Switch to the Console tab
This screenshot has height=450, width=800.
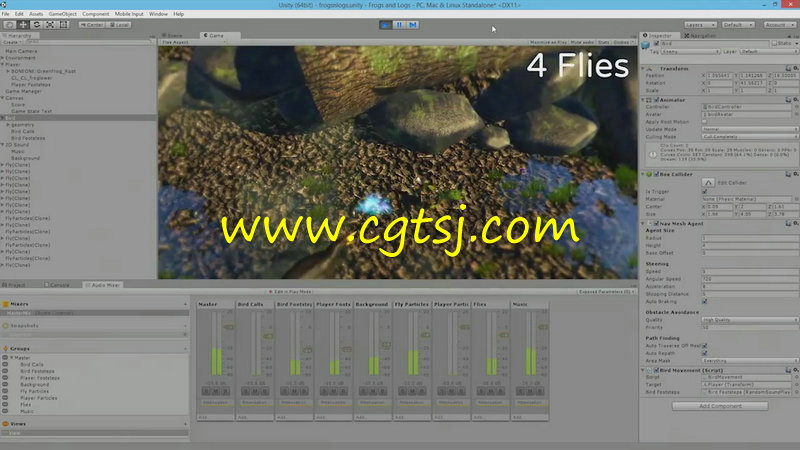point(57,285)
